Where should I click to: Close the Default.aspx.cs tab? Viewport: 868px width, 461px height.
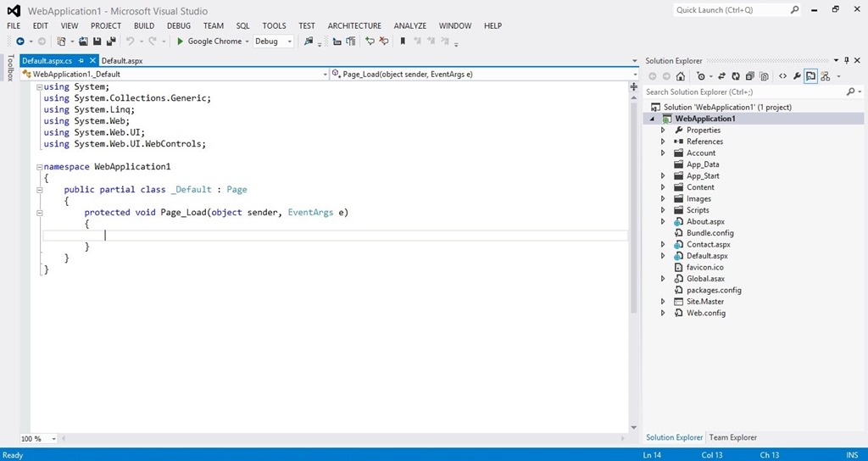(92, 61)
